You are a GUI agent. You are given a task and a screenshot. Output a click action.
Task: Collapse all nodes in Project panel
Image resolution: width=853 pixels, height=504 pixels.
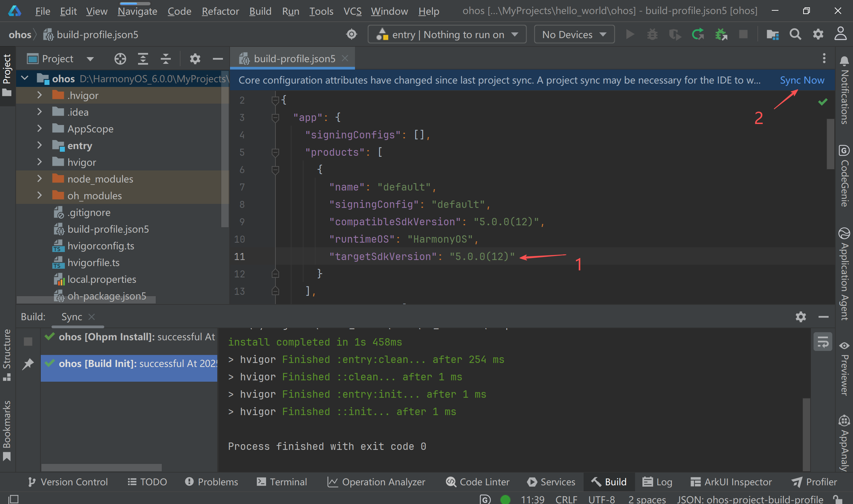coord(165,59)
